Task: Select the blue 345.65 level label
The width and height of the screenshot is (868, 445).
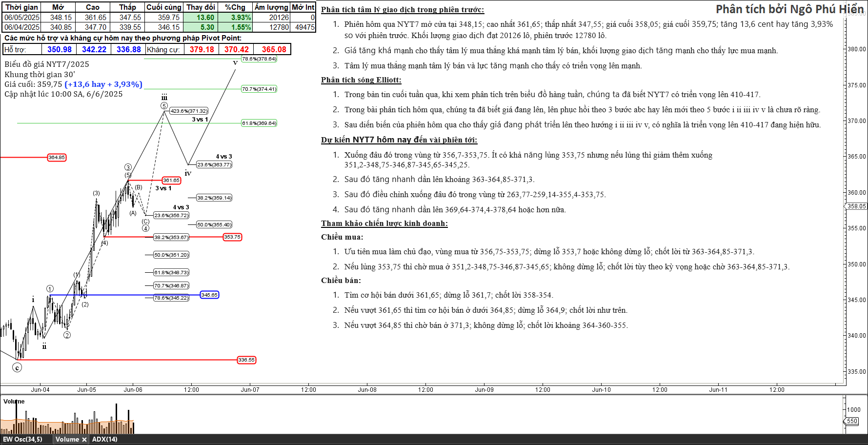Action: 209,295
